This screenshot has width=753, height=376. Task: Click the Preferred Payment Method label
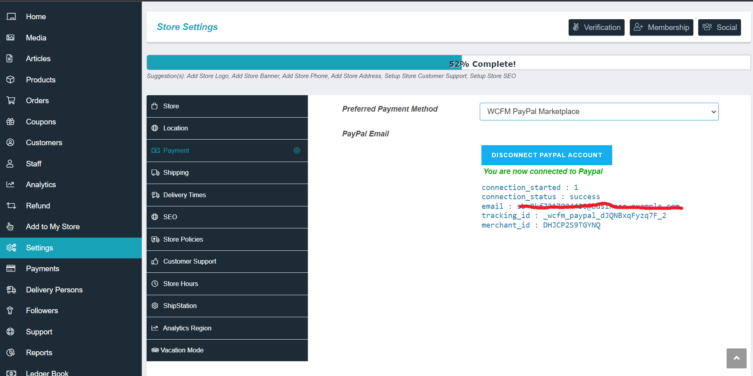click(x=390, y=109)
